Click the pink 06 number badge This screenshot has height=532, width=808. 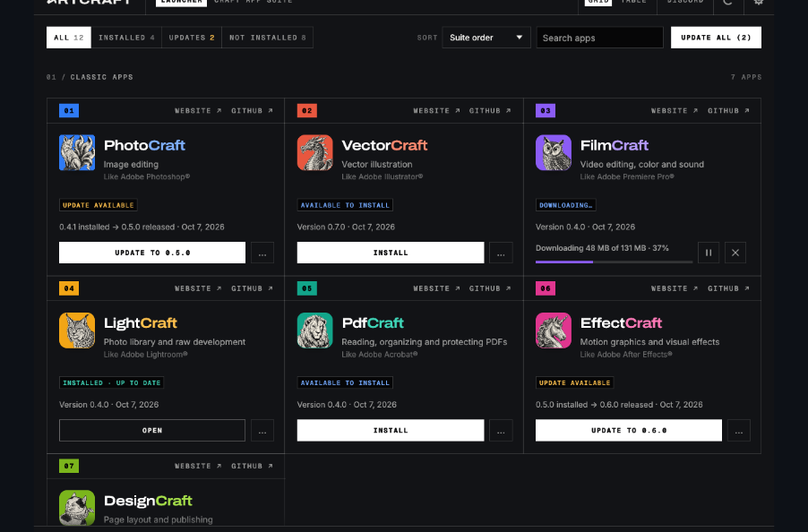click(x=546, y=288)
